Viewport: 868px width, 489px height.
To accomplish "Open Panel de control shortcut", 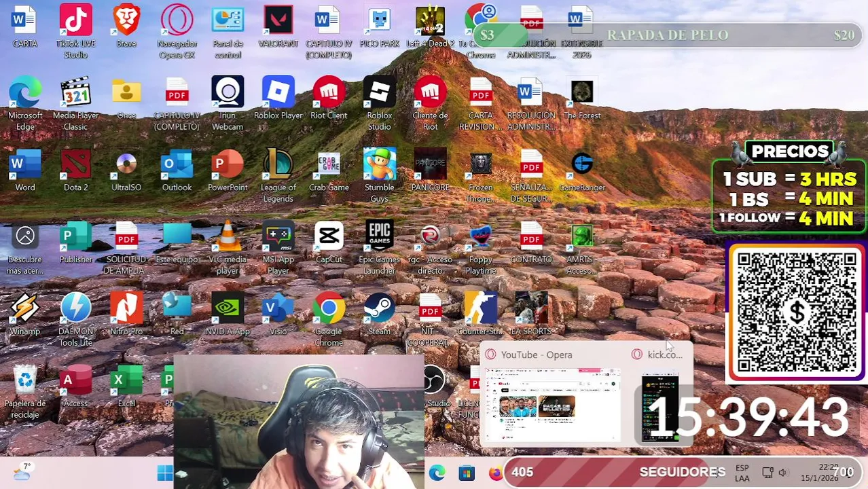I will coord(228,31).
